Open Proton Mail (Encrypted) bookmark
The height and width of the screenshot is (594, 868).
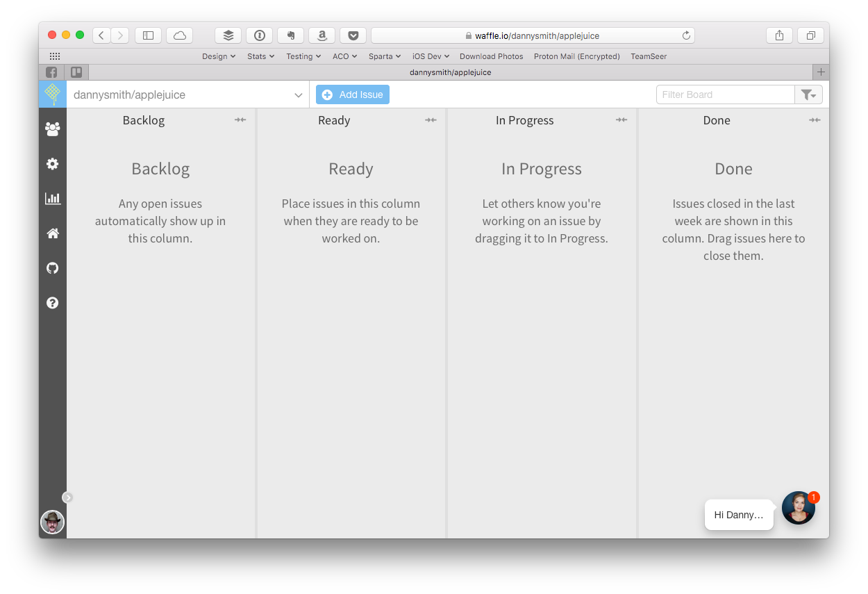(577, 56)
